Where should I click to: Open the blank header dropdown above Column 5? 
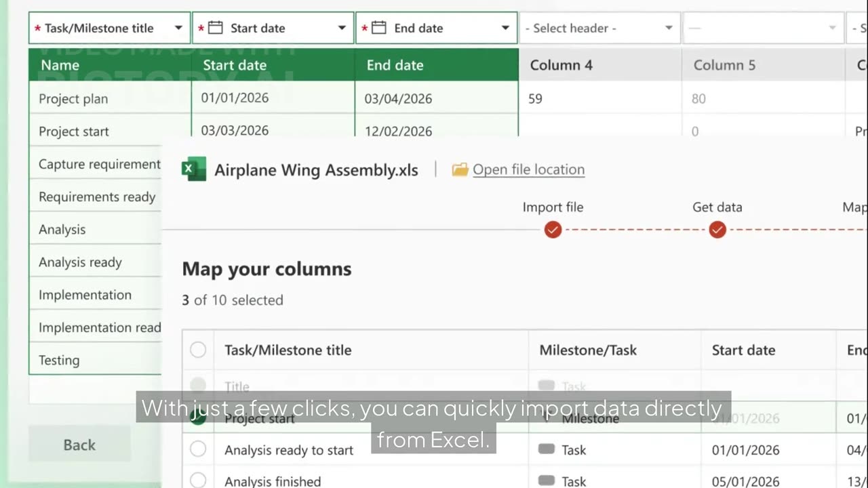tap(764, 28)
